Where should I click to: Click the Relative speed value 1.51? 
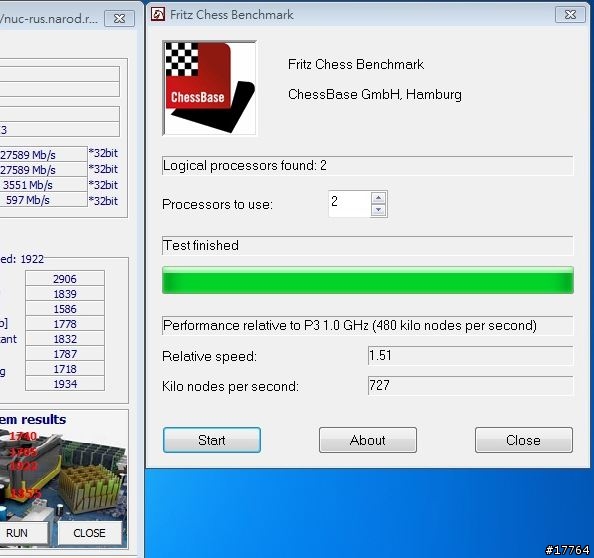click(470, 355)
